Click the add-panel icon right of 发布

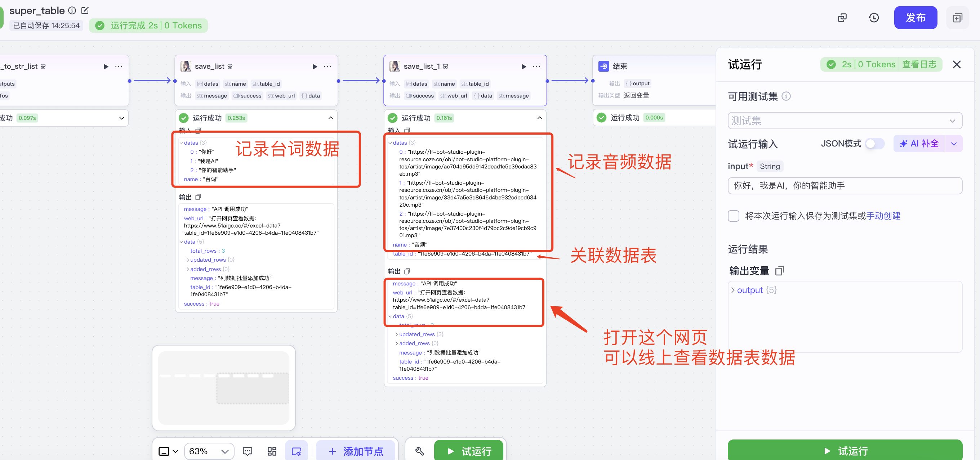957,18
